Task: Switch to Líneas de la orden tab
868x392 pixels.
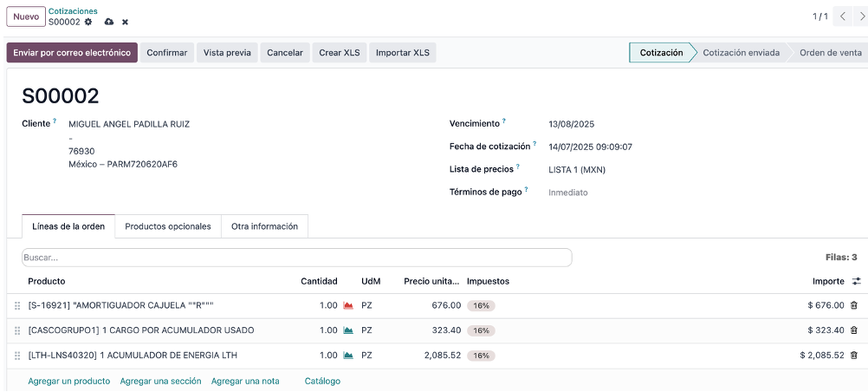Action: [68, 226]
